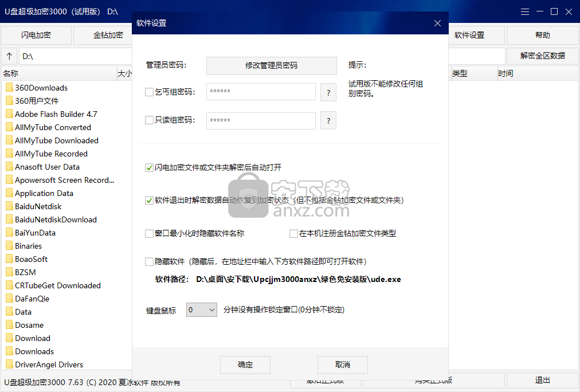This screenshot has height=392, width=580.
Task: Open the 帮助 menu
Action: [541, 35]
